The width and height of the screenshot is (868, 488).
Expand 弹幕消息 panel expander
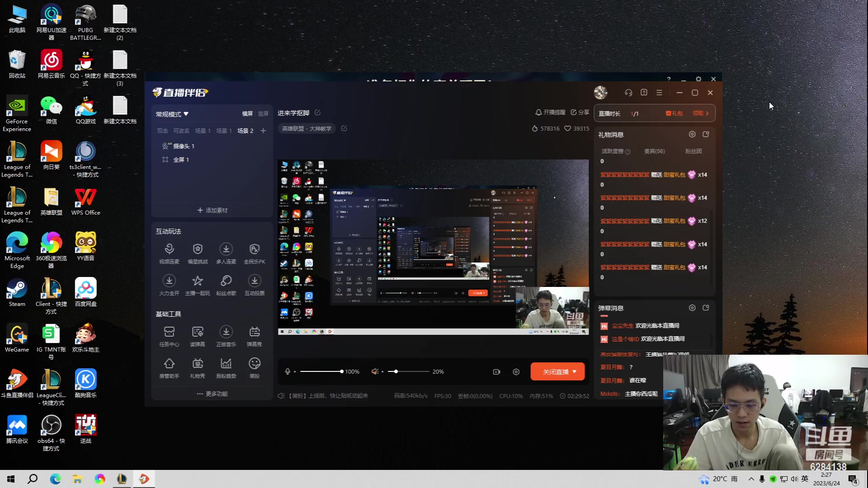(705, 307)
